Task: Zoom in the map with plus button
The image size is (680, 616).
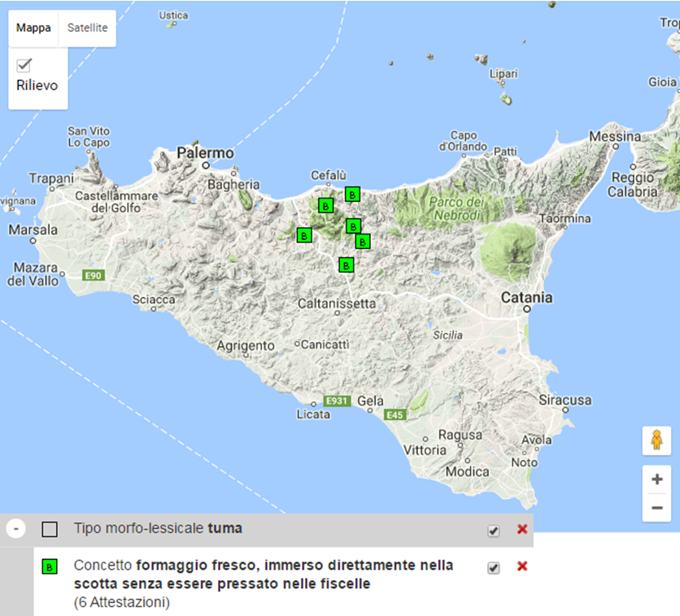Action: pyautogui.click(x=657, y=479)
